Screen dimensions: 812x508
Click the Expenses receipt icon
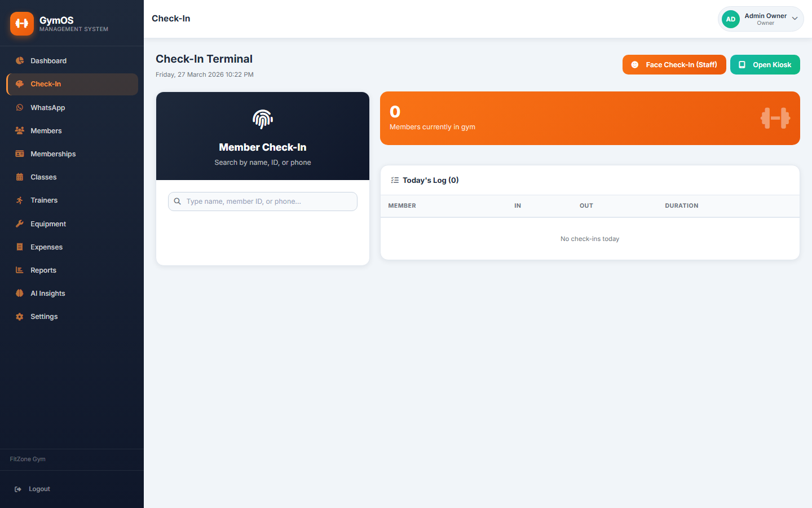[x=20, y=247]
